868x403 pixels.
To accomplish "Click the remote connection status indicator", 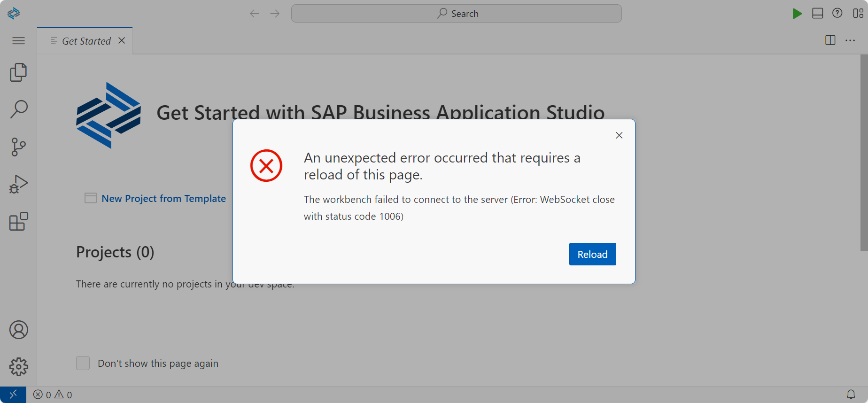I will 13,395.
